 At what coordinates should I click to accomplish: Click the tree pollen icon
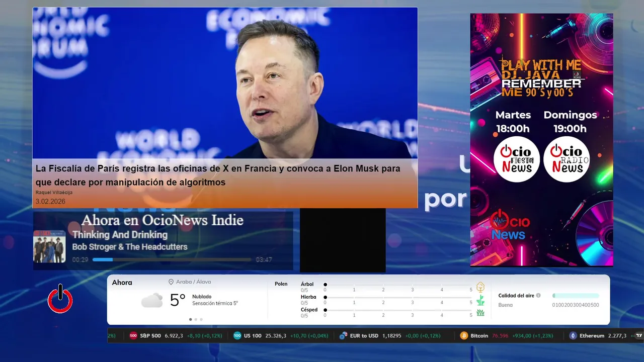(x=480, y=287)
